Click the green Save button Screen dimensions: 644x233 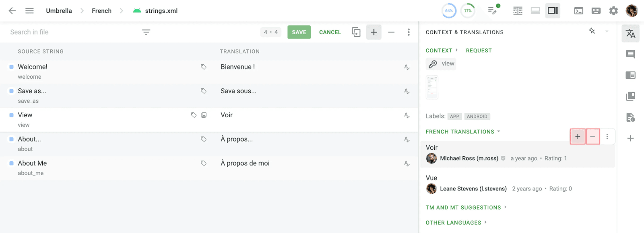tap(299, 32)
